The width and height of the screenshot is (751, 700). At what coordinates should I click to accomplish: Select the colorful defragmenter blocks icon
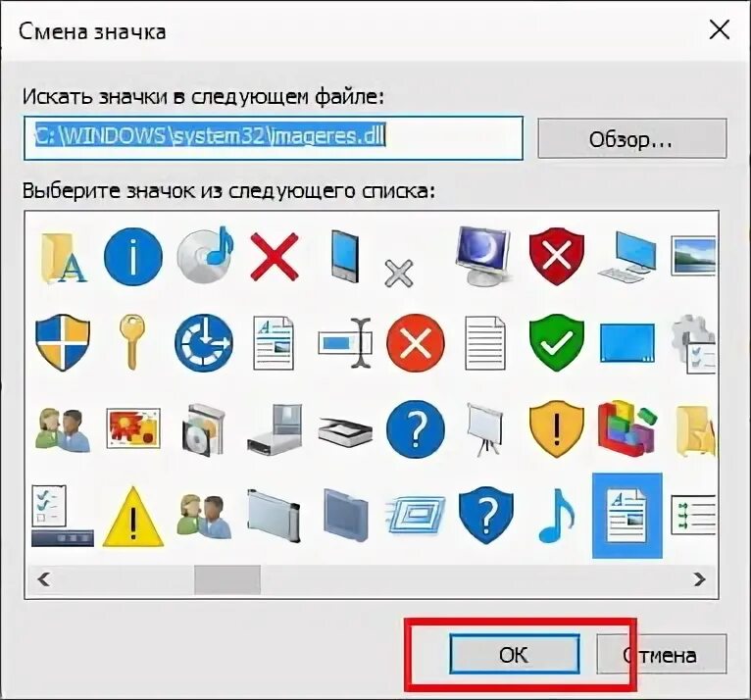pyautogui.click(x=626, y=428)
